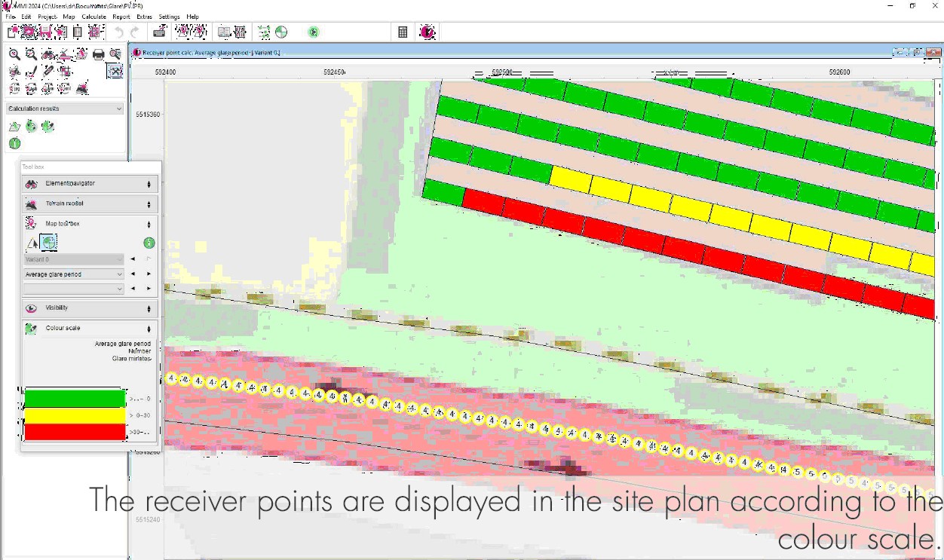Open the Map menu
Image resolution: width=944 pixels, height=560 pixels.
(69, 17)
